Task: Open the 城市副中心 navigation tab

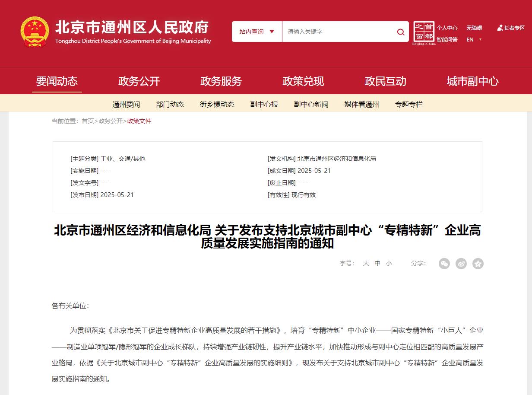Action: point(472,81)
